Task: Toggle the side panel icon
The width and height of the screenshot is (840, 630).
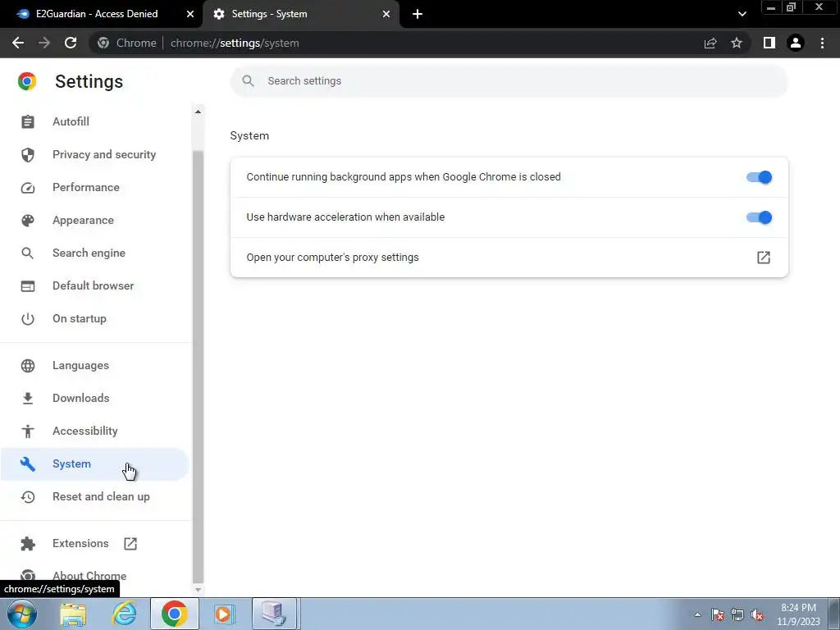Action: click(769, 43)
